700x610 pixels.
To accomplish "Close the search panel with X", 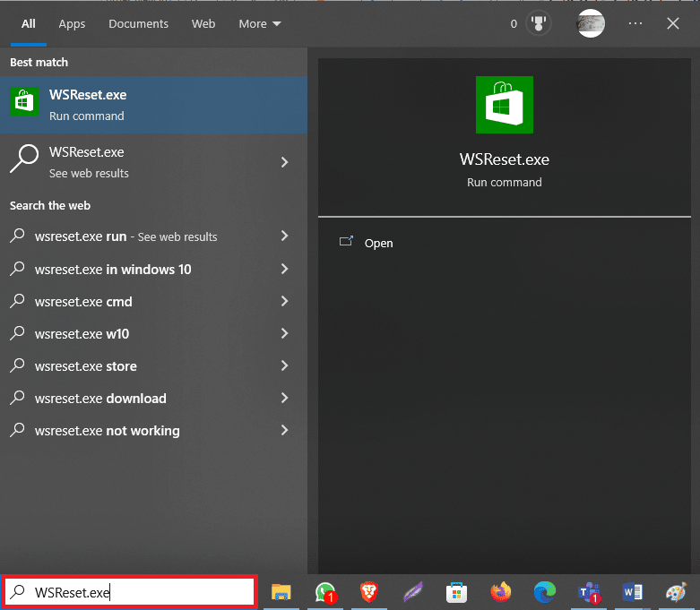I will point(673,23).
